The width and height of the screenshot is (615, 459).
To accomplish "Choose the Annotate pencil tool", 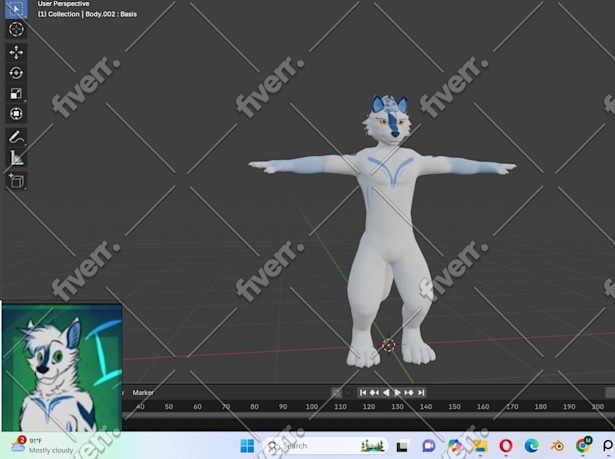I will point(16,137).
